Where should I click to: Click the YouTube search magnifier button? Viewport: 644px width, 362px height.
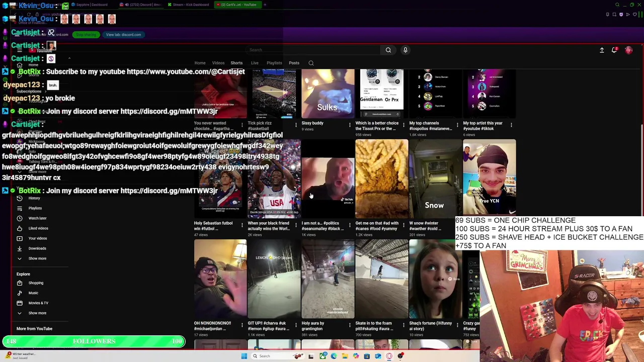point(388,50)
